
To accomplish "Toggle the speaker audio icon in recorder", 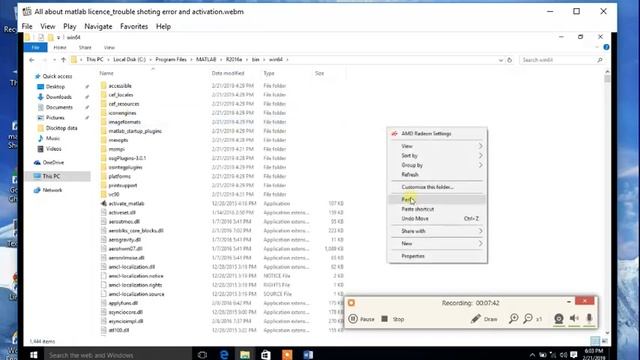I will click(574, 318).
